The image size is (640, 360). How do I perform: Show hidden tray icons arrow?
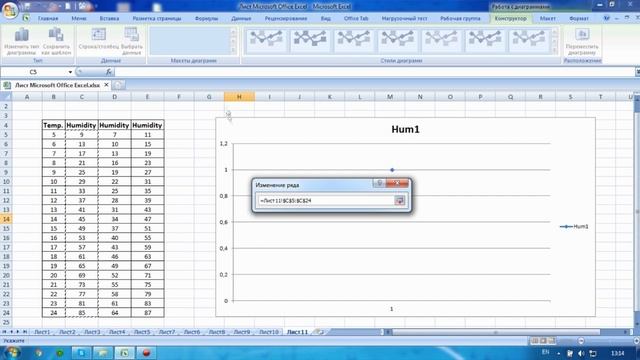pyautogui.click(x=559, y=353)
